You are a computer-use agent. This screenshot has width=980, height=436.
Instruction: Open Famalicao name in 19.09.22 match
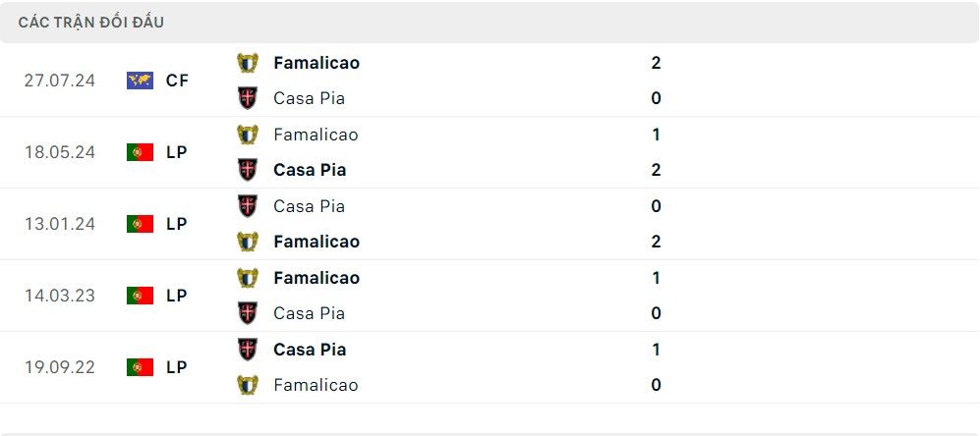tap(317, 385)
